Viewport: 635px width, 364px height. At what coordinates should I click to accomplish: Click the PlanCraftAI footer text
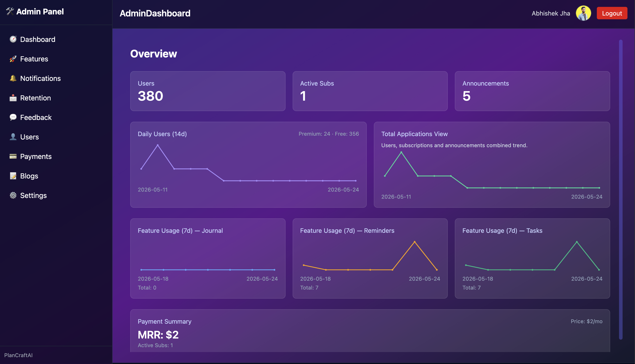click(18, 355)
